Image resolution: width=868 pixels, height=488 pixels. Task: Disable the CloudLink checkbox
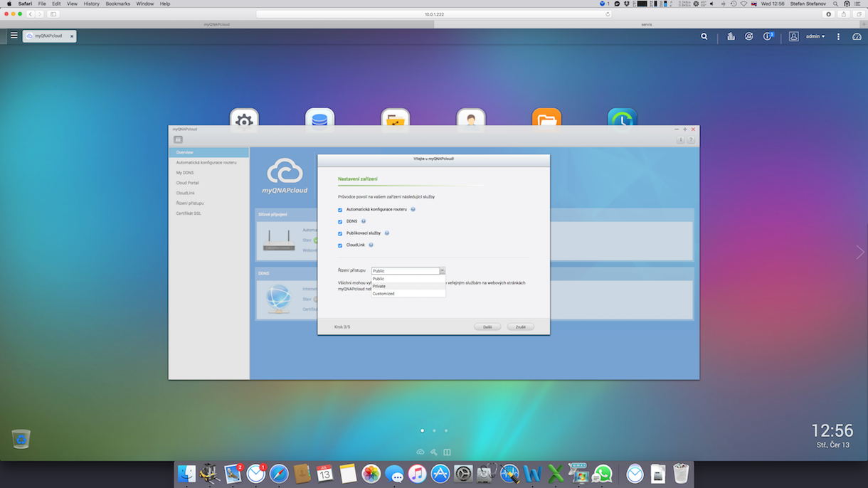[x=340, y=245]
